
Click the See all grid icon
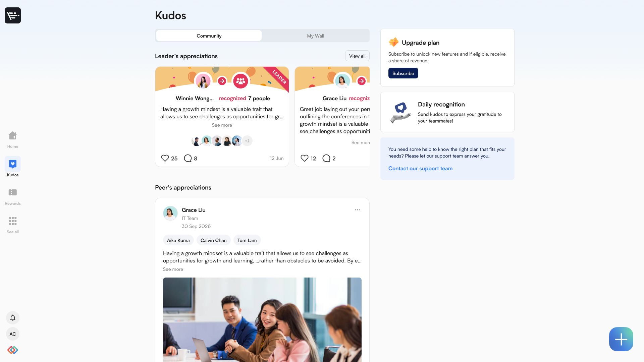13,221
